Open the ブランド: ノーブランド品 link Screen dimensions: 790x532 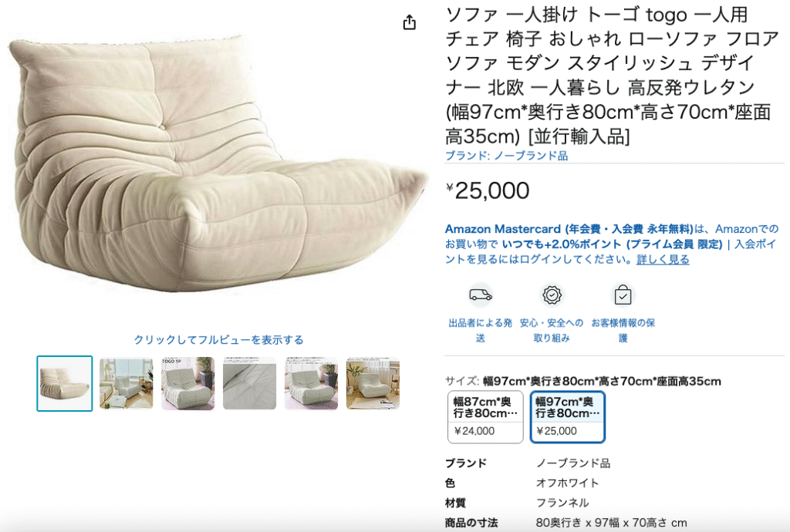(x=506, y=156)
